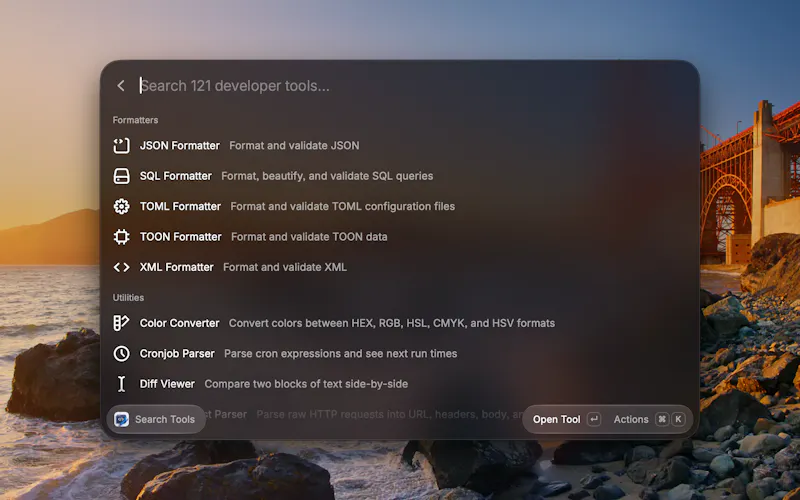The image size is (800, 500).
Task: Click 'Format and validate TOML configuration files' text
Action: [342, 206]
